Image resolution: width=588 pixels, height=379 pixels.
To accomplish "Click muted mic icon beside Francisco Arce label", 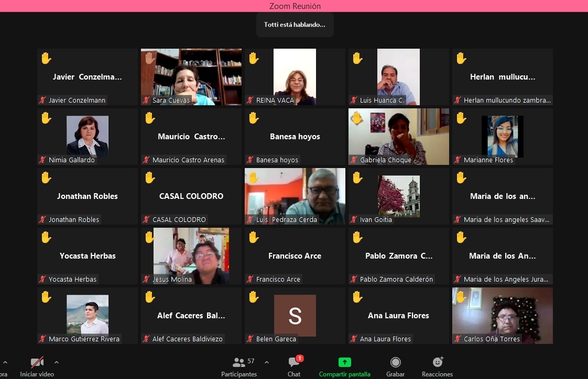I will pyautogui.click(x=251, y=280).
